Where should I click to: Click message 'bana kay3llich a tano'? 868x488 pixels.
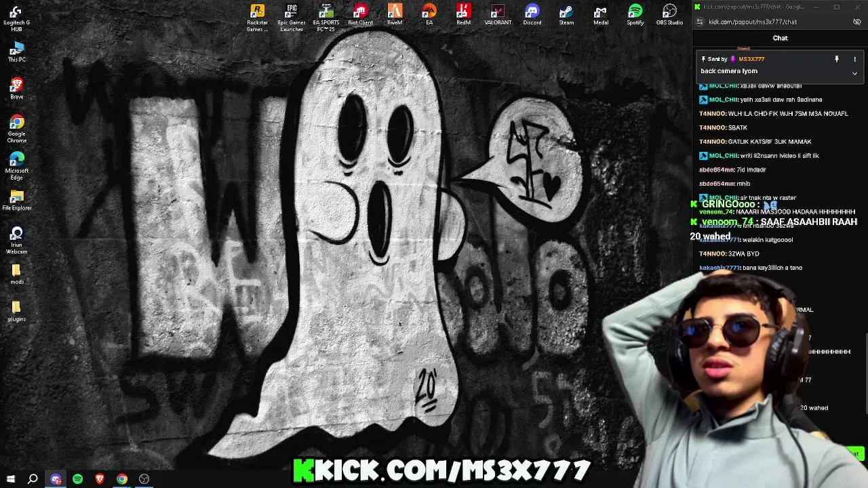[772, 268]
